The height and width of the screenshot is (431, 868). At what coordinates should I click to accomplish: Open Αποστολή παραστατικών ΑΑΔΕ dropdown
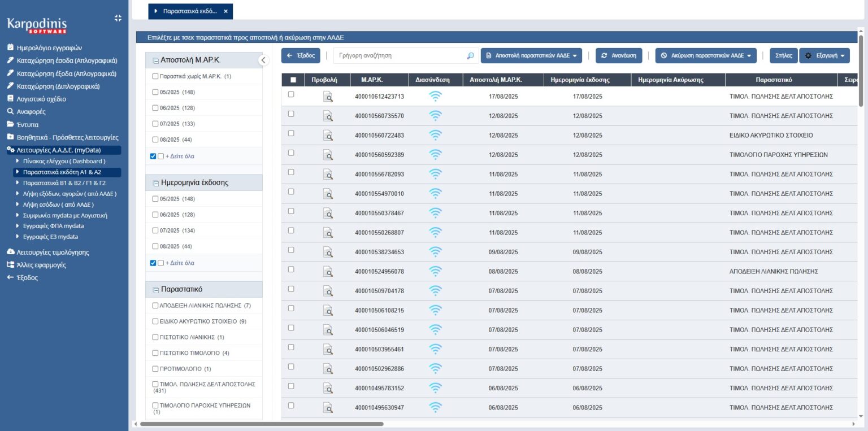coord(531,56)
